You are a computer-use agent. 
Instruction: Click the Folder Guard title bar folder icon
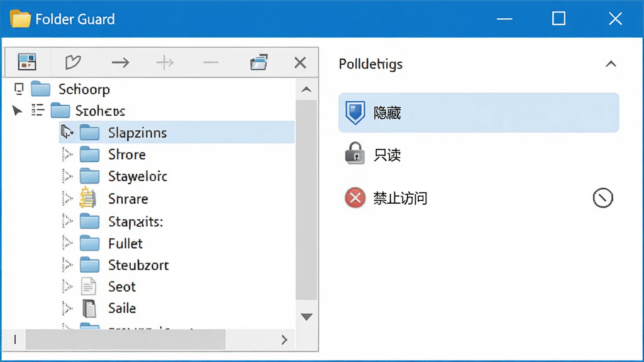20,19
